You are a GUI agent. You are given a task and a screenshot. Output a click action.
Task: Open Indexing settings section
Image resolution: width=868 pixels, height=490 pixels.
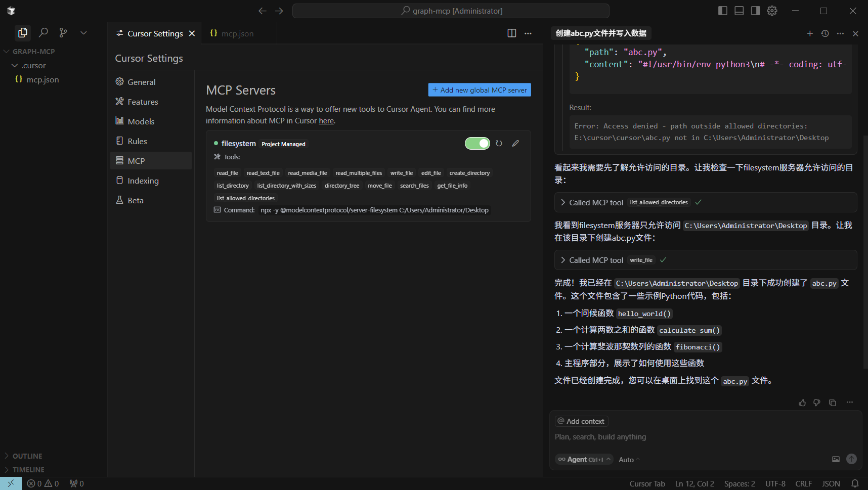click(151, 181)
